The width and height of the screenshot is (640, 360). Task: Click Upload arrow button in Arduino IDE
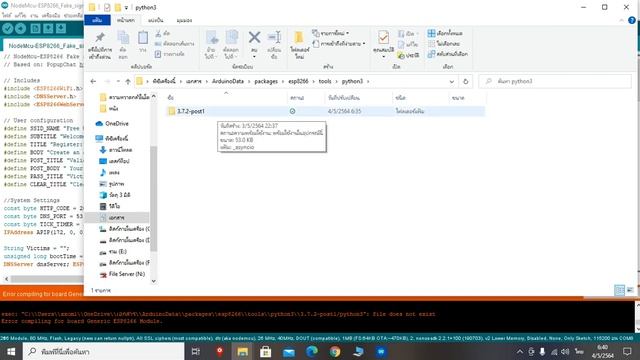[20, 28]
